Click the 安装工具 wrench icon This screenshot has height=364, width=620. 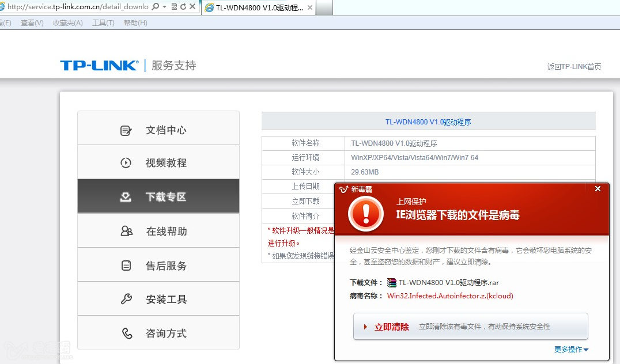click(x=126, y=299)
